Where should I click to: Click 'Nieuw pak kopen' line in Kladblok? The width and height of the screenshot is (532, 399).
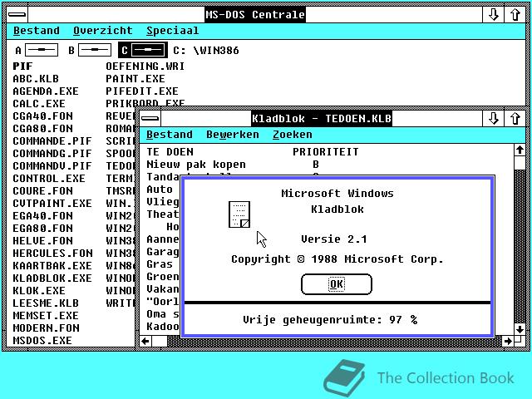(196, 165)
